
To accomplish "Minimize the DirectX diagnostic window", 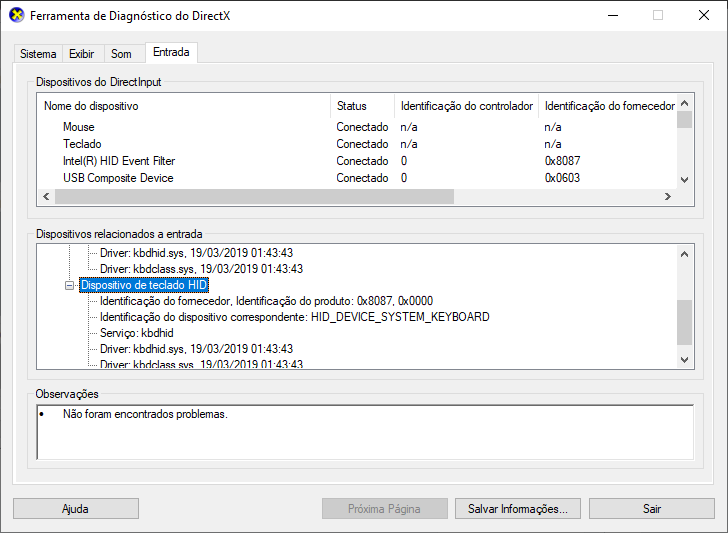I will click(613, 15).
